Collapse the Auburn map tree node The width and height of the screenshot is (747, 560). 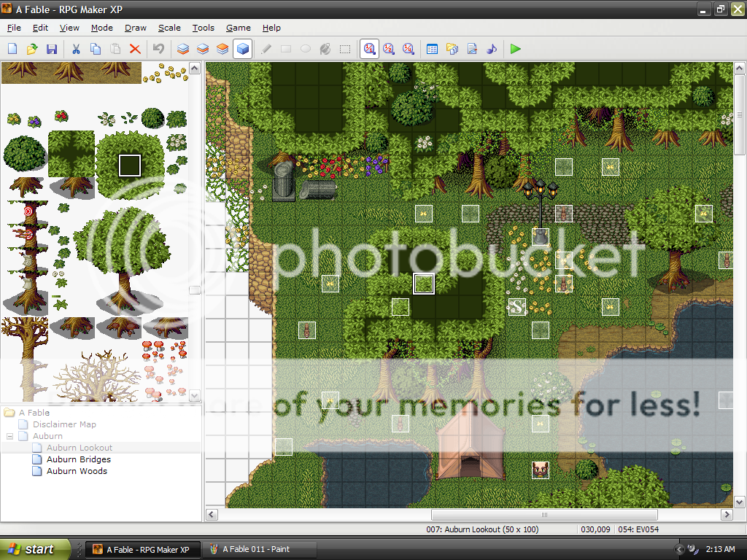coord(10,436)
